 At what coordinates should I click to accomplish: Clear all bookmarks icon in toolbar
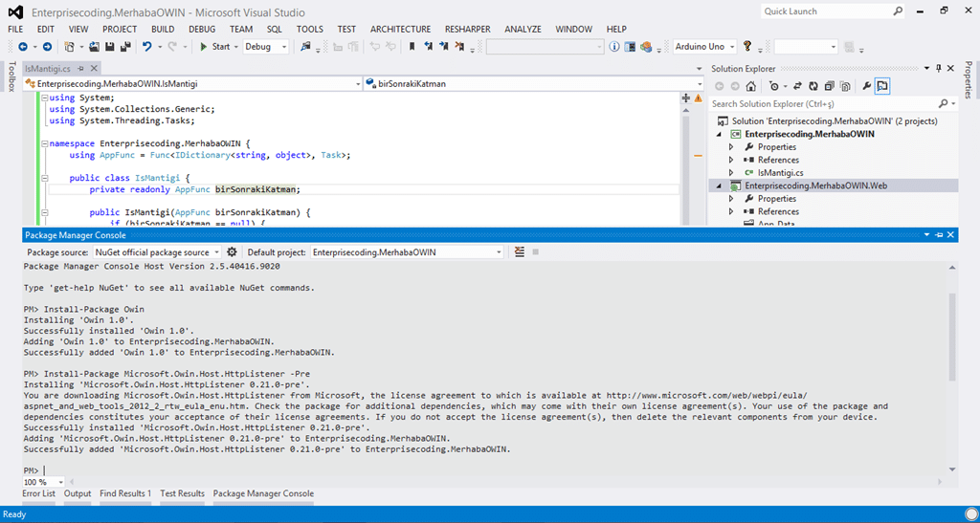[x=459, y=47]
